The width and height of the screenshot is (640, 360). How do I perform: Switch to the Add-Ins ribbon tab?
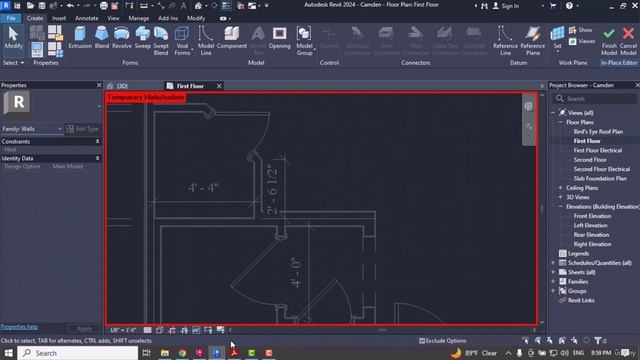(168, 18)
